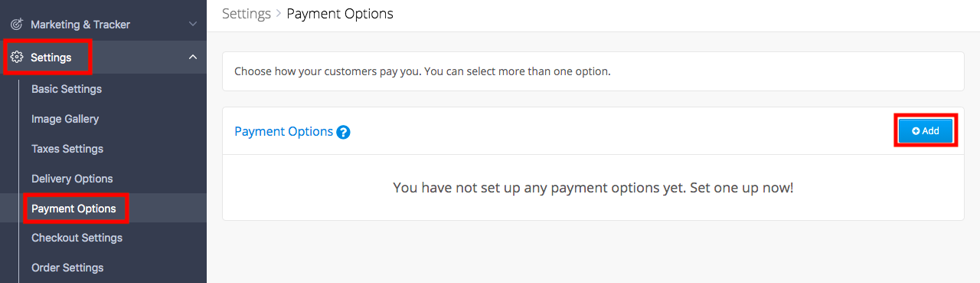
Task: Click the Payment Options breadcrumb text
Action: [x=340, y=14]
